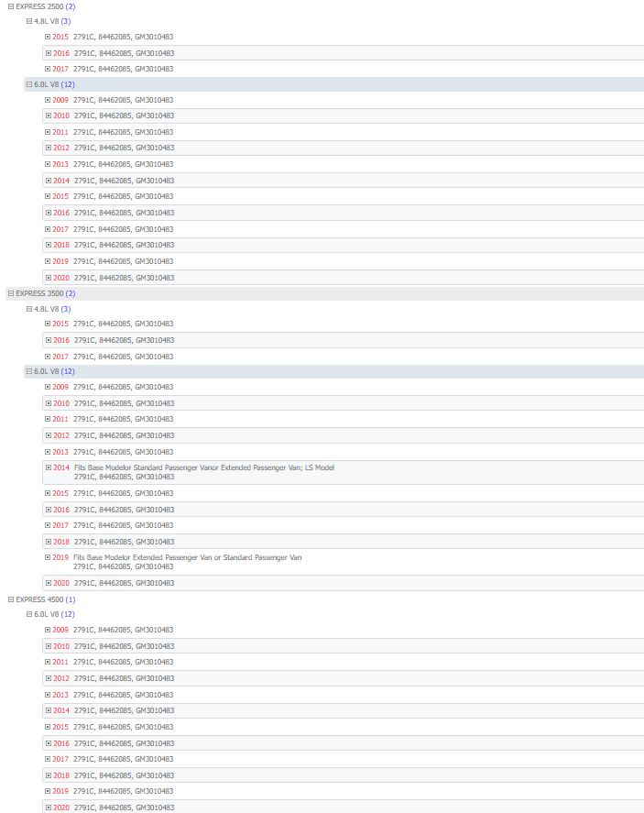The width and height of the screenshot is (644, 813).
Task: Expand 2015 under EXPRESS 3500 6.0L V8
Action: click(48, 494)
